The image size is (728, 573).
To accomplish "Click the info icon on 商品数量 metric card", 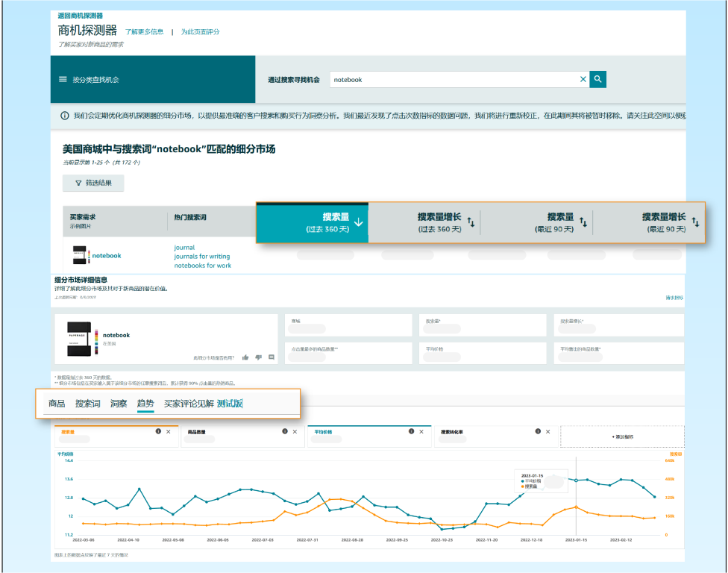I will pos(285,431).
